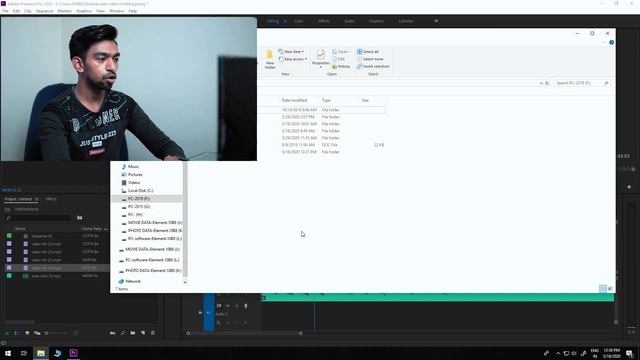Open the New item dropdown
The width and height of the screenshot is (640, 360).
tap(291, 52)
